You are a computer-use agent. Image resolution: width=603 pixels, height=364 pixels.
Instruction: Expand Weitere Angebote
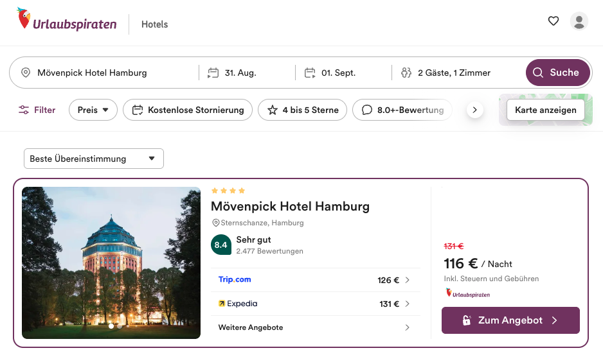(316, 327)
